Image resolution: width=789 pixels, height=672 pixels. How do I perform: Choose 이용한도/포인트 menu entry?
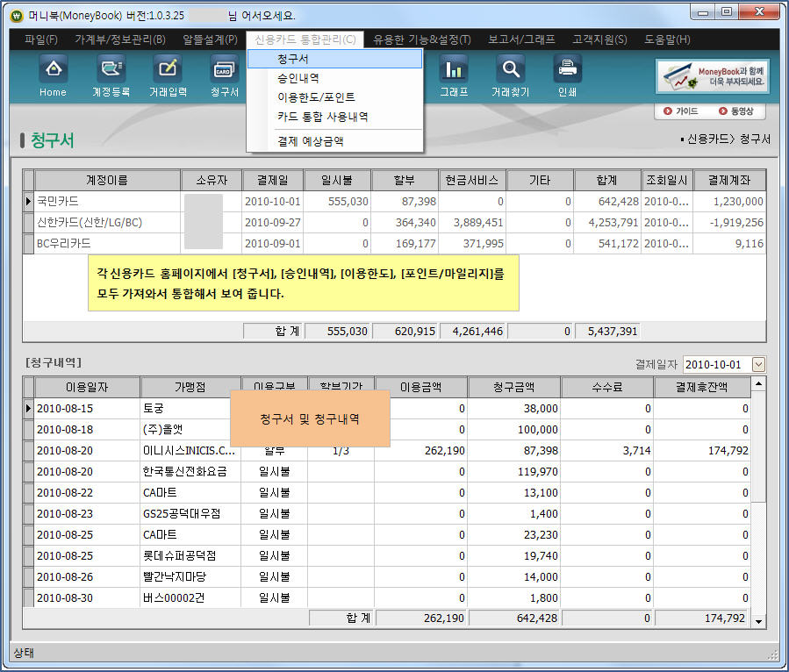[316, 97]
